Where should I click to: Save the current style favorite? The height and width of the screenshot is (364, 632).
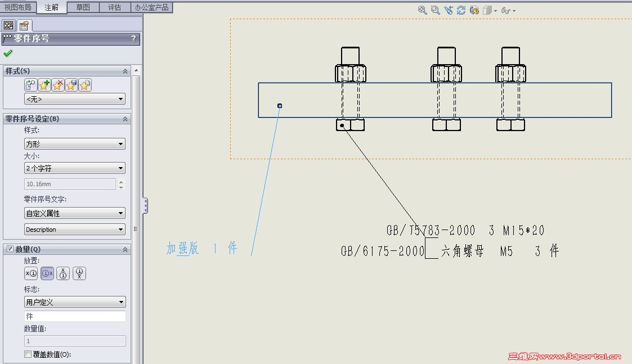click(x=71, y=85)
